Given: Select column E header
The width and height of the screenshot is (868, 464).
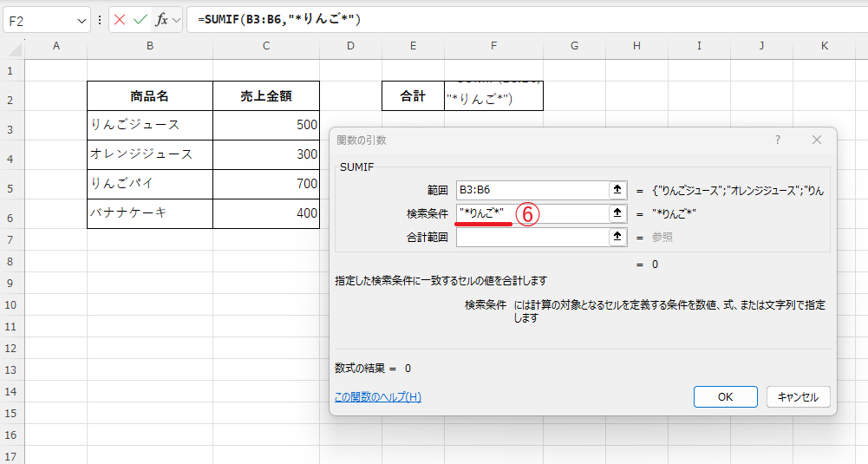Looking at the screenshot, I should [x=413, y=46].
